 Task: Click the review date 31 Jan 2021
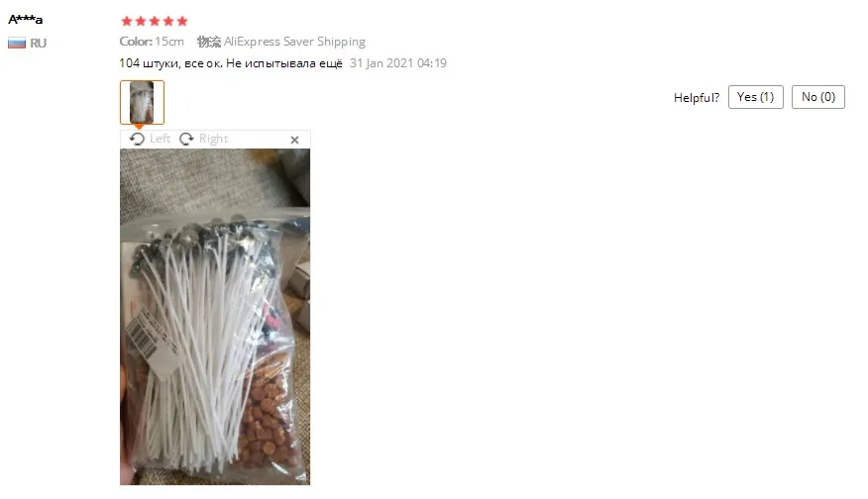coord(398,63)
